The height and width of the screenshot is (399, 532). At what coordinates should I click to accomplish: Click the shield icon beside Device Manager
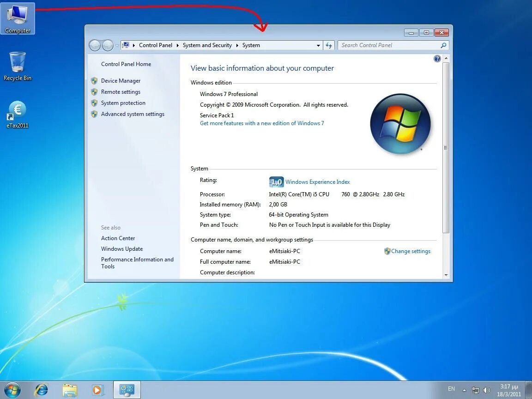(x=94, y=81)
